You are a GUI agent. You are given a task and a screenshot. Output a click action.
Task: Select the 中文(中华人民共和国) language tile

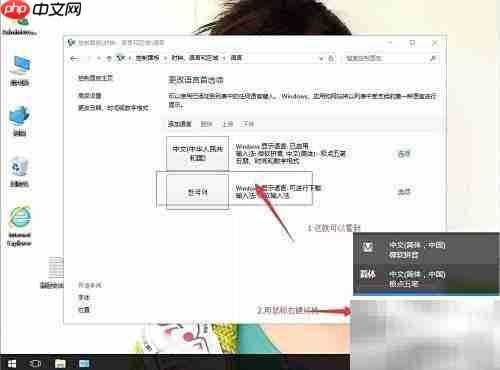[x=198, y=153]
